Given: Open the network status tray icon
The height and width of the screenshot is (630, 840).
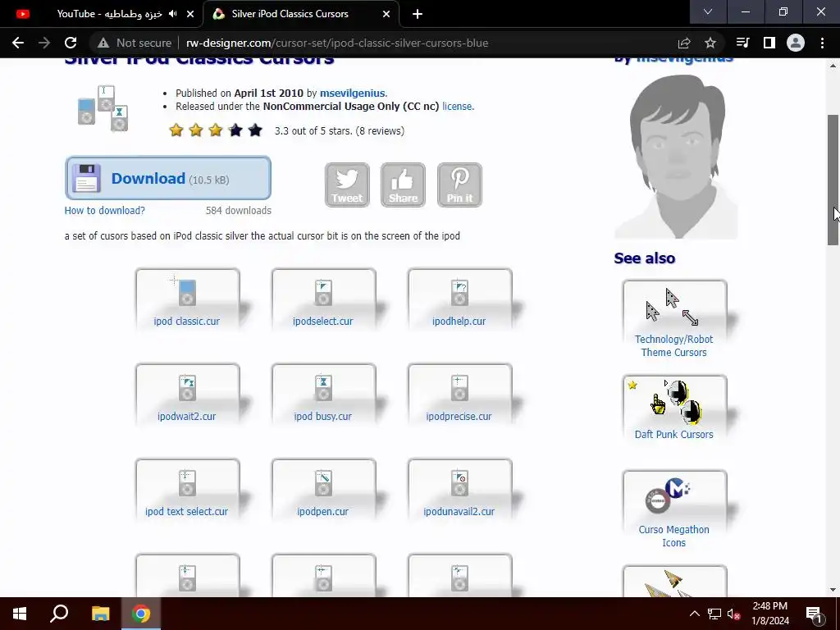Looking at the screenshot, I should (714, 614).
